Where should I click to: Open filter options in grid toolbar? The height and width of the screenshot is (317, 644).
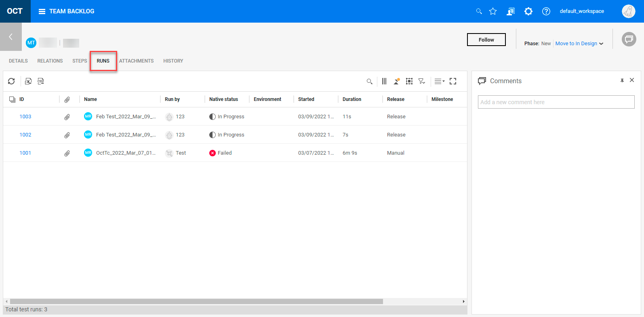(x=422, y=81)
